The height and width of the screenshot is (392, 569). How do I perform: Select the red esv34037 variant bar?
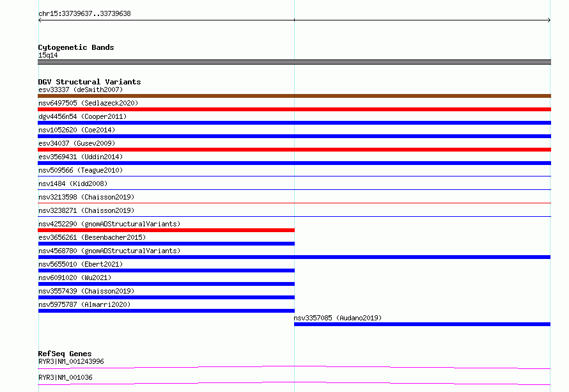[294, 150]
